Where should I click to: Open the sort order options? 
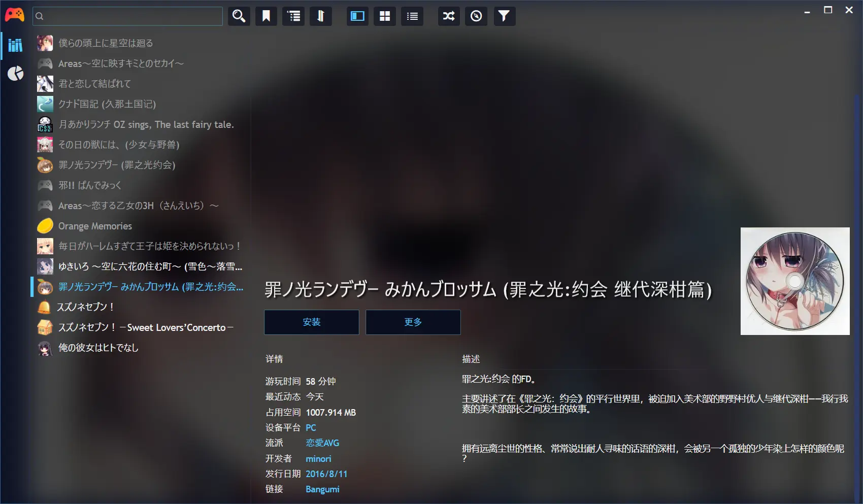(321, 16)
